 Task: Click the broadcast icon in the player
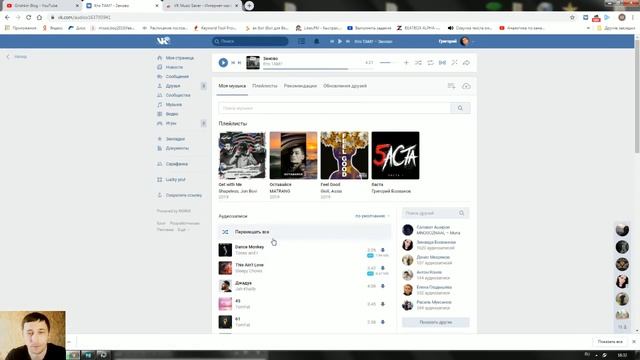[442, 62]
